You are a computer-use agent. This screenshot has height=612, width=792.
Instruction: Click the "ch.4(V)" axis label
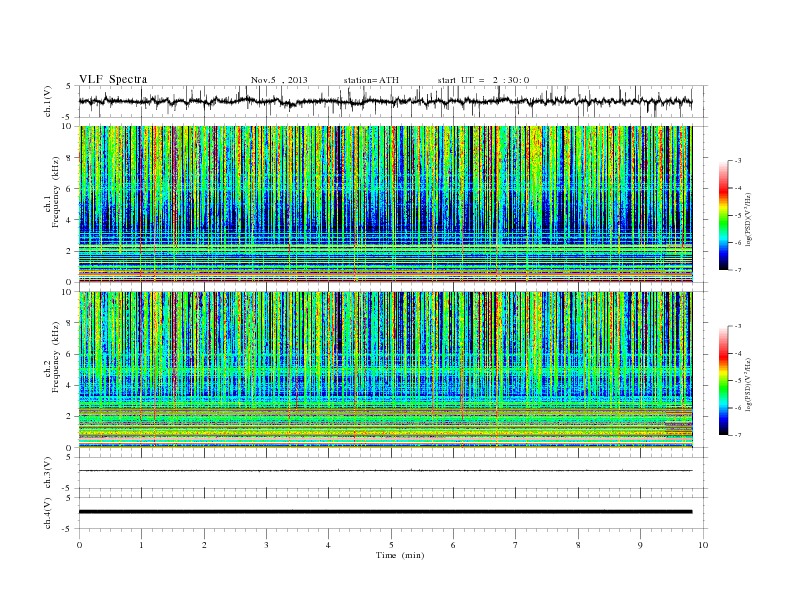point(48,513)
